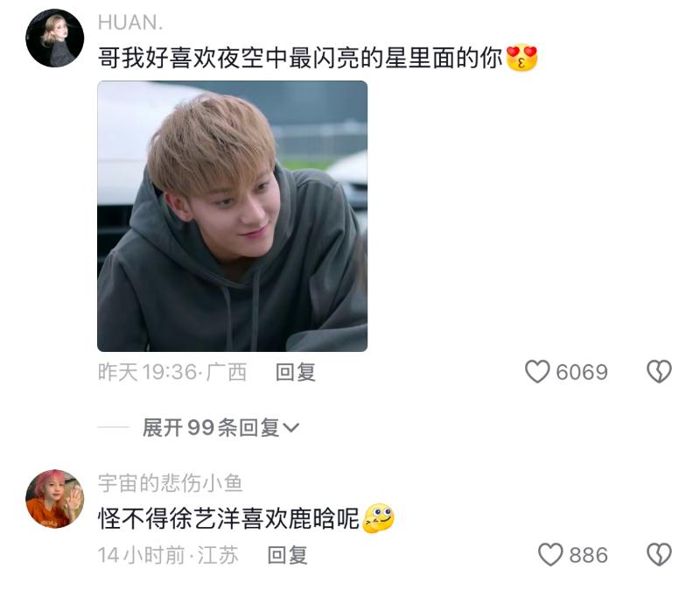Reply to 宇宙的悲伤小鱼 via 回复
Image resolution: width=700 pixels, height=590 pixels.
(287, 555)
